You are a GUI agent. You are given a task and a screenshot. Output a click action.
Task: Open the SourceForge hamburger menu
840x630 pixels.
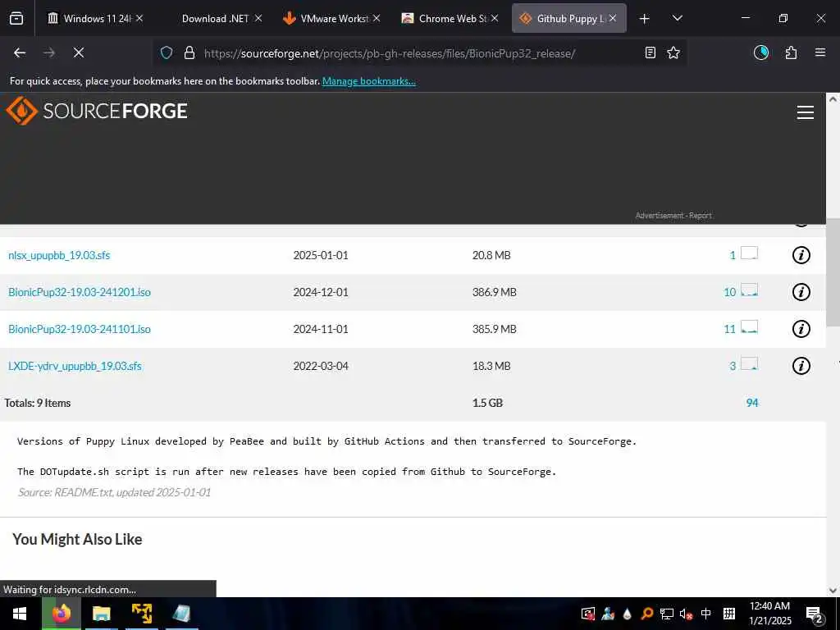tap(806, 112)
